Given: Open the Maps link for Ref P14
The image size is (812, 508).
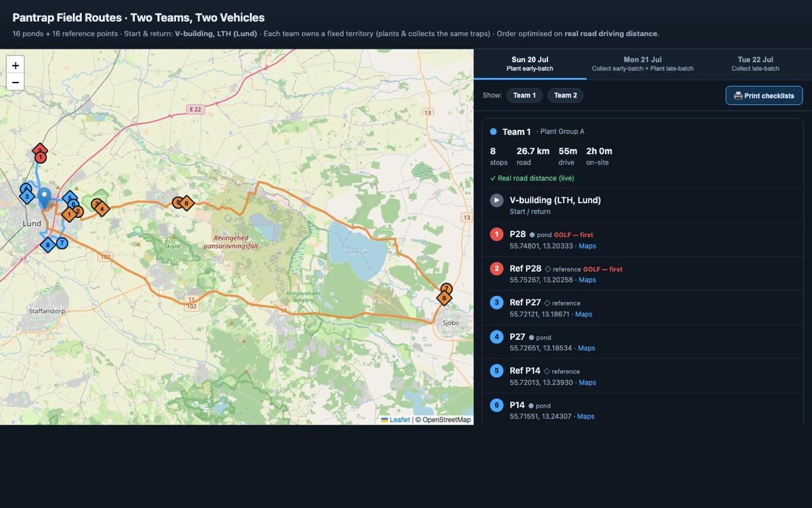Looking at the screenshot, I should [587, 383].
